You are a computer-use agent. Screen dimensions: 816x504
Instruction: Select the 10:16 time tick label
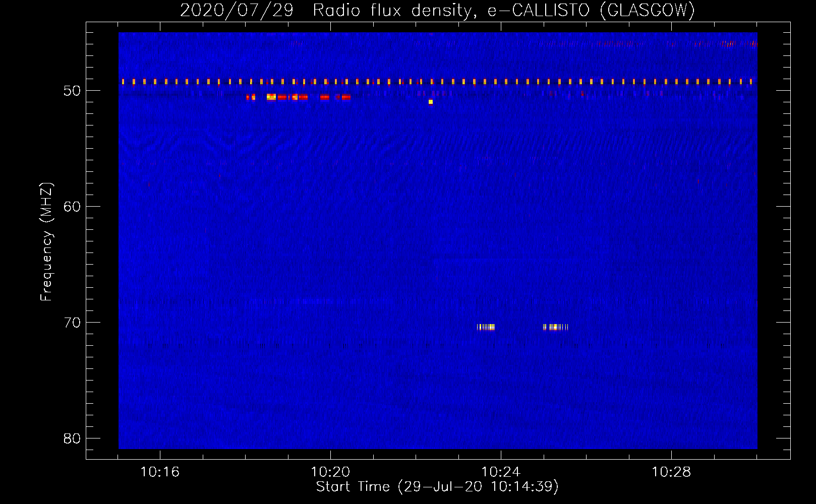(160, 472)
